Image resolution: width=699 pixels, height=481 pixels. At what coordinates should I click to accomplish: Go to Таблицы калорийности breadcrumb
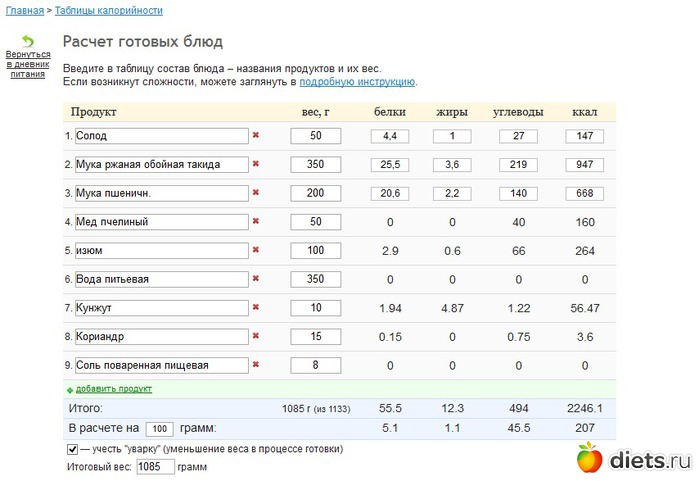click(x=108, y=10)
